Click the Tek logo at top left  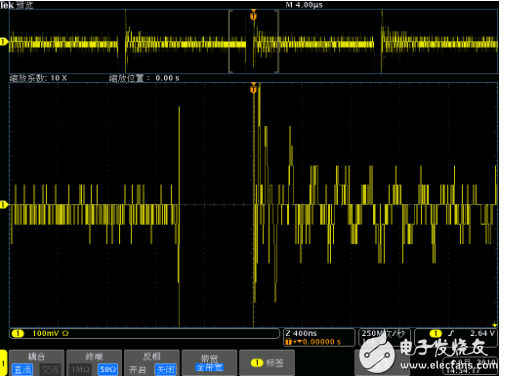(7, 5)
